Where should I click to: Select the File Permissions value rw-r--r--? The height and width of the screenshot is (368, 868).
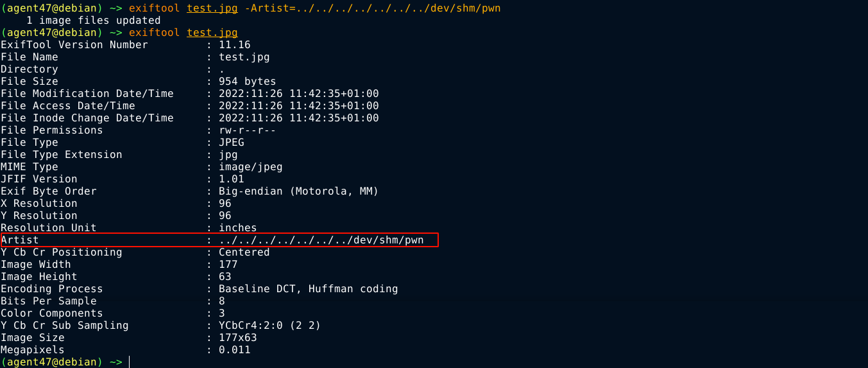click(x=247, y=130)
